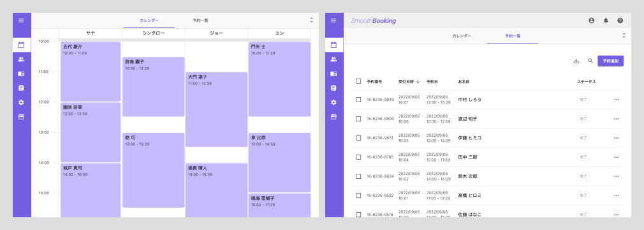
Task: Select 予約一覧 tab in calendar window
Action: pyautogui.click(x=200, y=20)
